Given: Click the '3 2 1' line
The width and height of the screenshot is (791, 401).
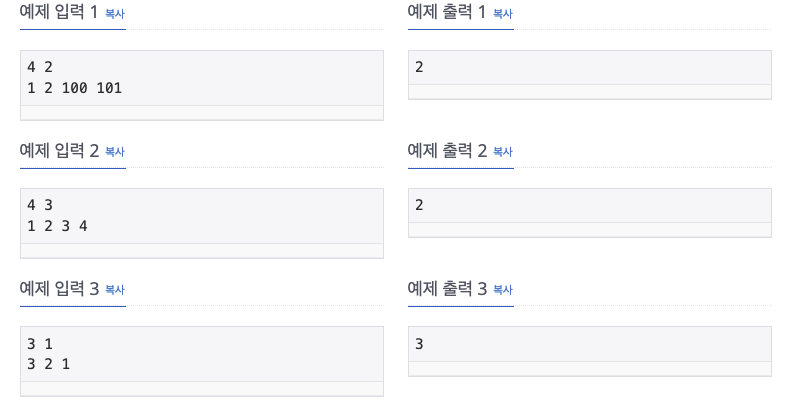Looking at the screenshot, I should click(48, 364).
